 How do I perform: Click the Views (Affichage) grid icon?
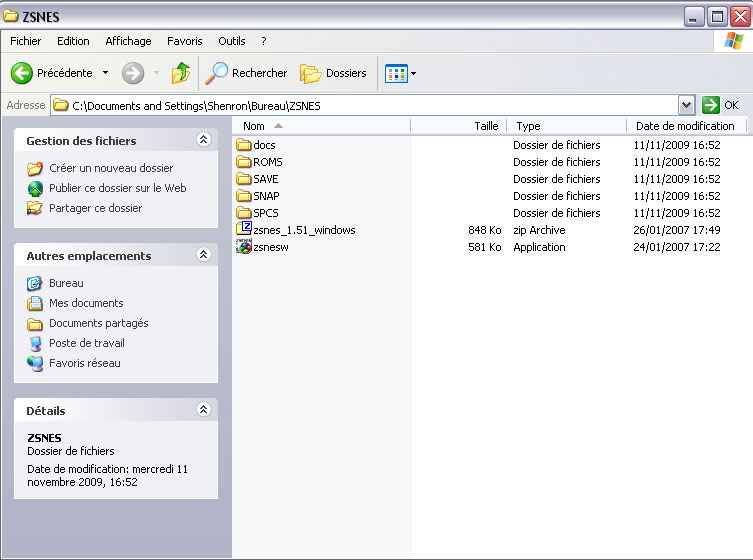[396, 73]
